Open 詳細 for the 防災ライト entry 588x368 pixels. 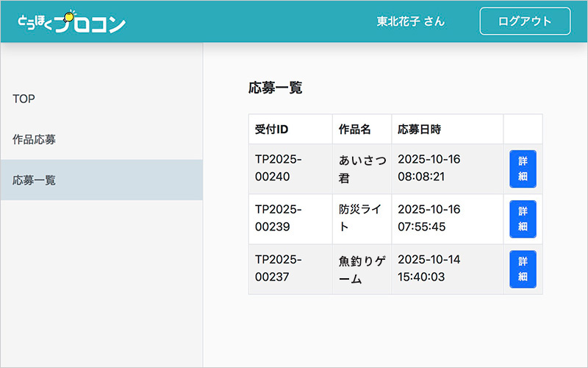(x=523, y=219)
